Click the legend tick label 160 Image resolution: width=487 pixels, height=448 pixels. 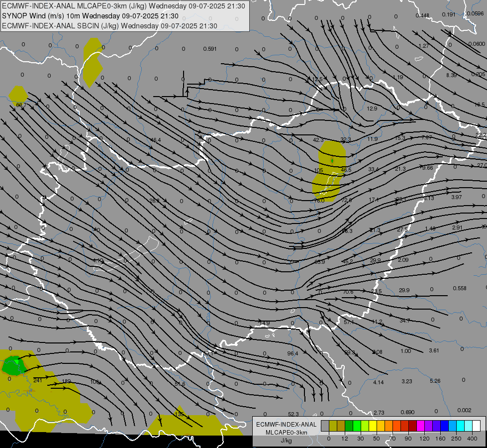click(440, 439)
